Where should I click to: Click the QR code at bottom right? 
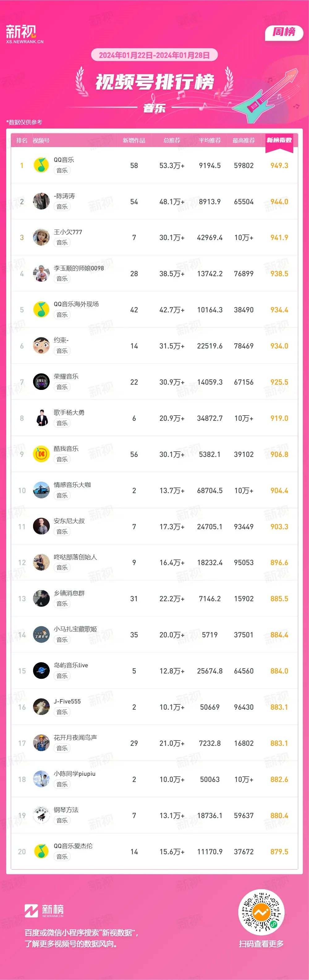pyautogui.click(x=261, y=913)
